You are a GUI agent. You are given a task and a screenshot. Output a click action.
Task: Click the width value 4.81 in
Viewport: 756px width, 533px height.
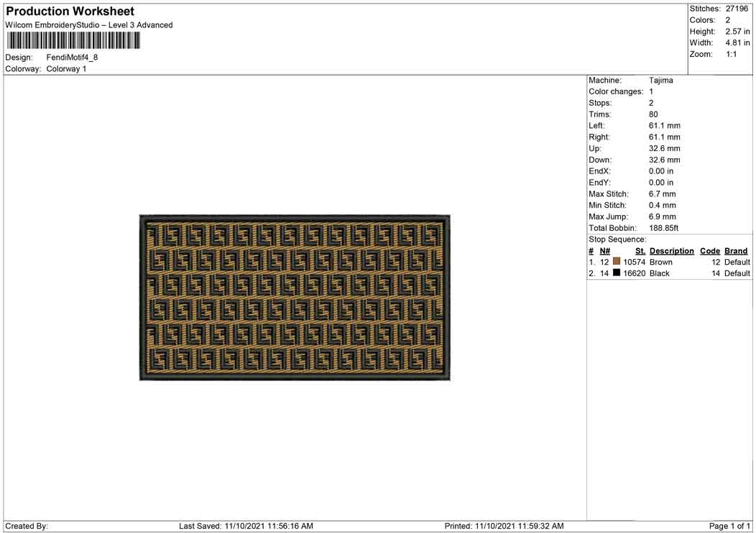point(738,42)
